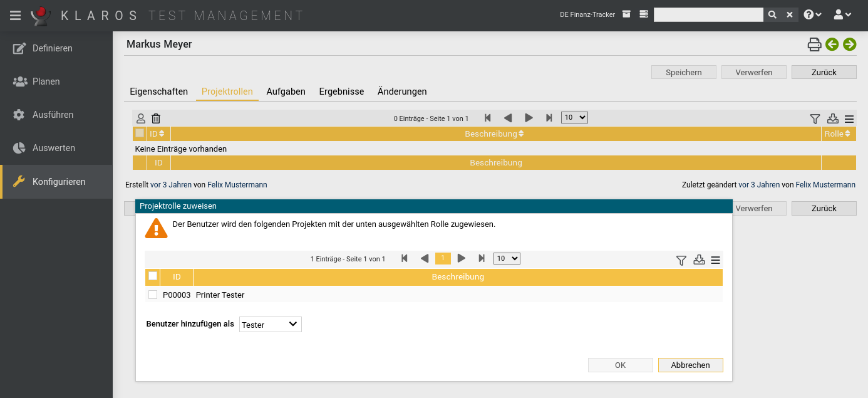The image size is (868, 398).
Task: Switch to the Projektrollen tab
Action: [227, 92]
